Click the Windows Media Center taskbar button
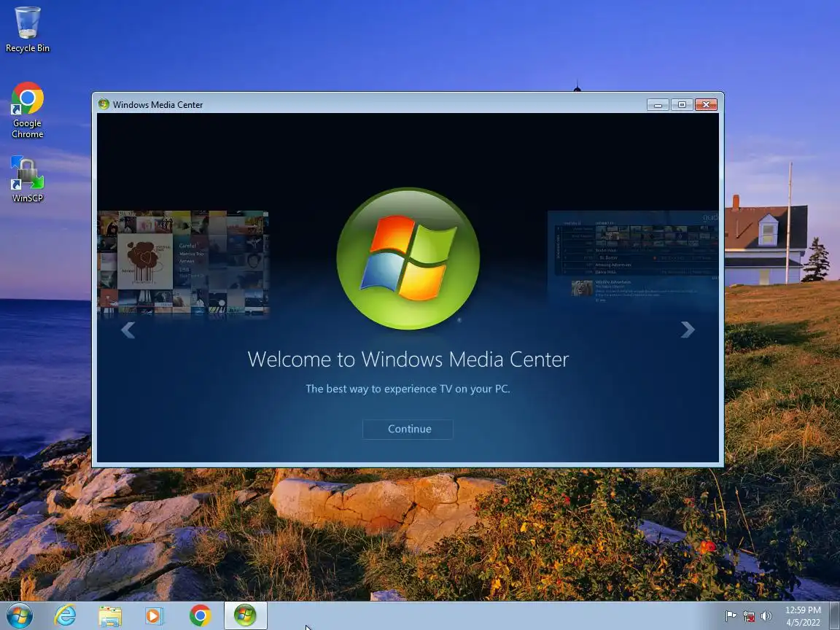840x630 pixels. click(x=245, y=615)
